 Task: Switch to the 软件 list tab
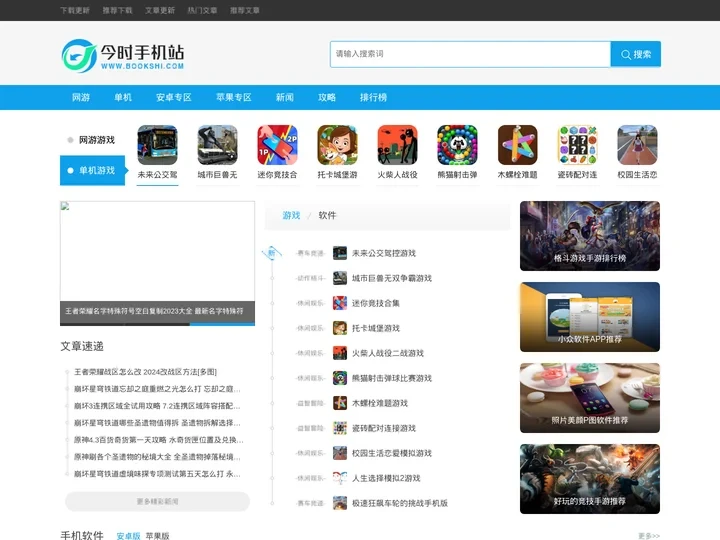pyautogui.click(x=327, y=215)
